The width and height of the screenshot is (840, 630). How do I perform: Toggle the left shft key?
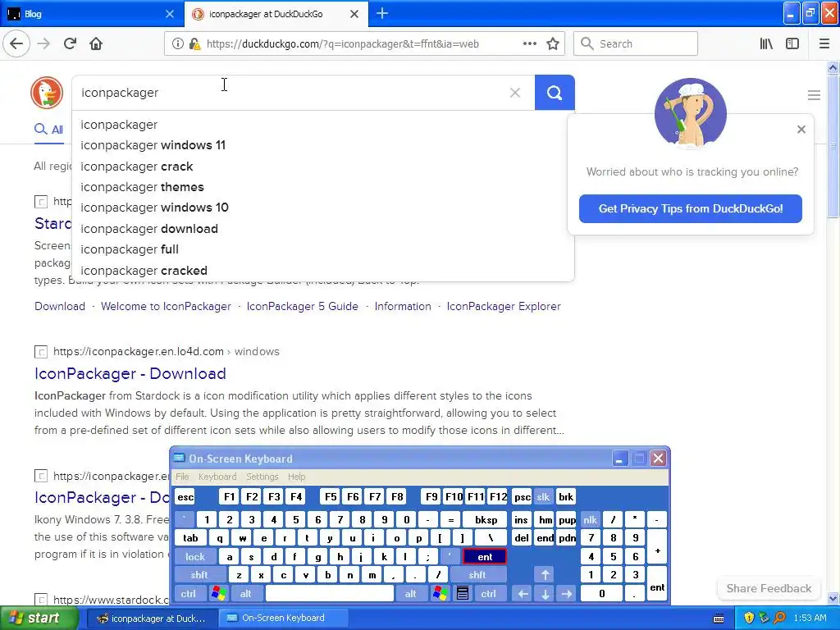tap(199, 575)
